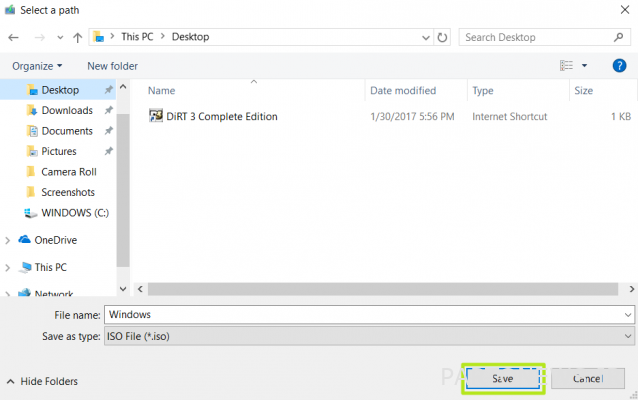638x400 pixels.
Task: Expand This PC in navigation pane
Action: click(7, 268)
